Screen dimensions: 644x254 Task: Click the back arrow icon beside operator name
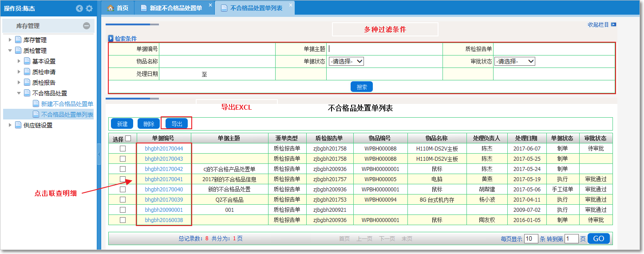(x=79, y=8)
